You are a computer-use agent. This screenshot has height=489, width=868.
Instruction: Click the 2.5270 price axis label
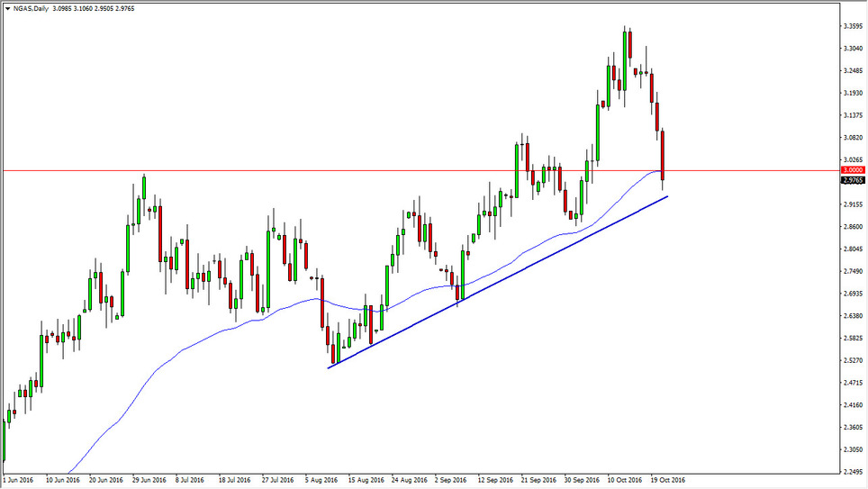pos(853,360)
